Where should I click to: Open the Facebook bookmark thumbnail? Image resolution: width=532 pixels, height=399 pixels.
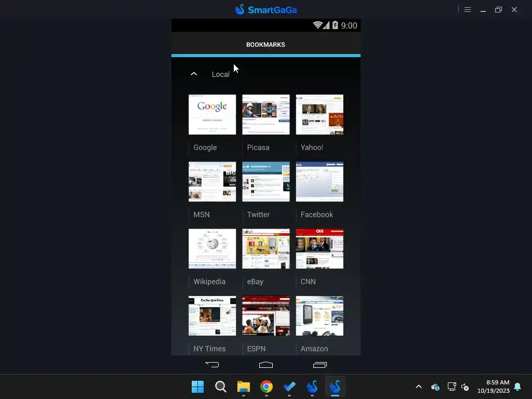point(320,181)
